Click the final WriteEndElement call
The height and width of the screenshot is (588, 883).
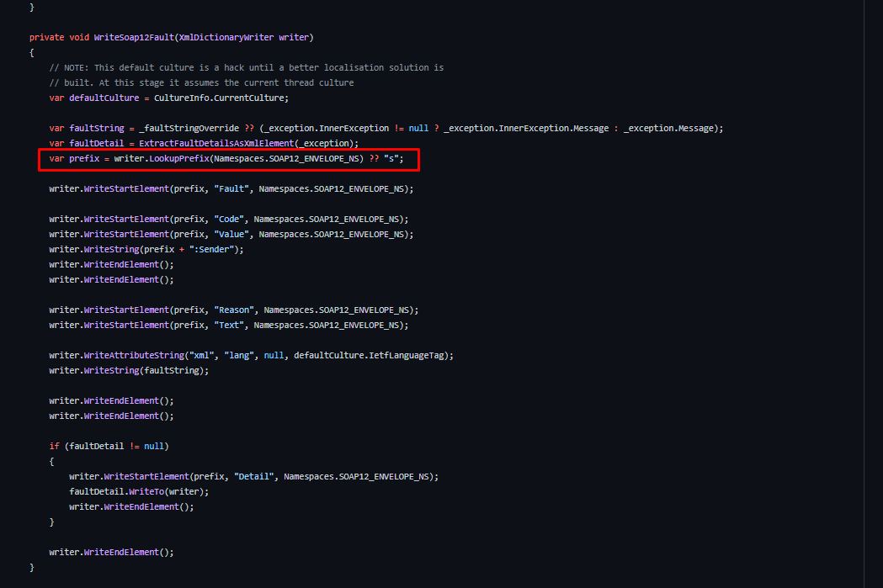point(109,552)
